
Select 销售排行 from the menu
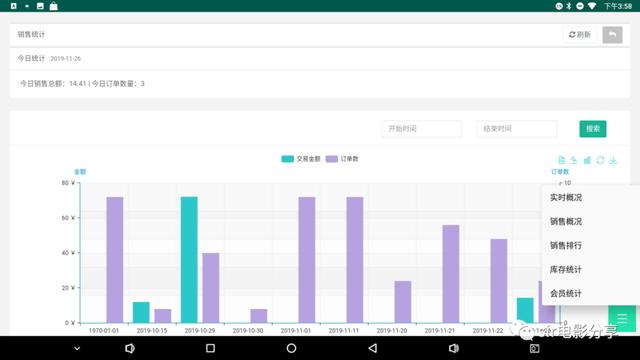point(566,245)
